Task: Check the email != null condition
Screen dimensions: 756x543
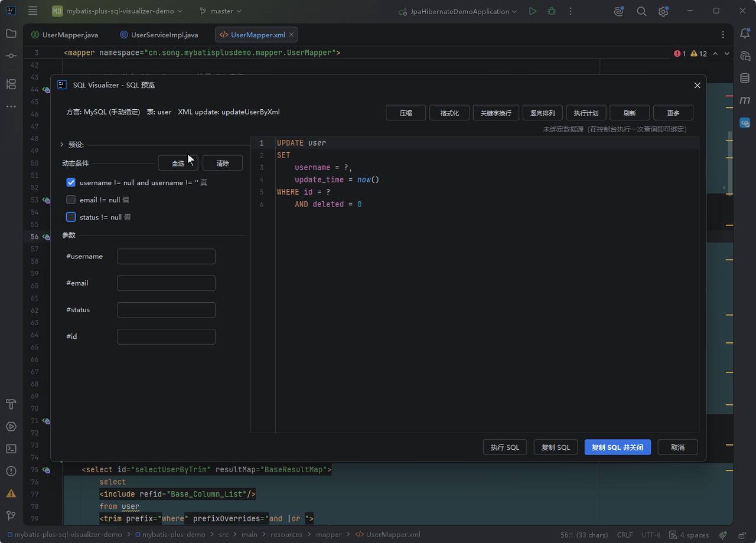Action: coord(71,199)
